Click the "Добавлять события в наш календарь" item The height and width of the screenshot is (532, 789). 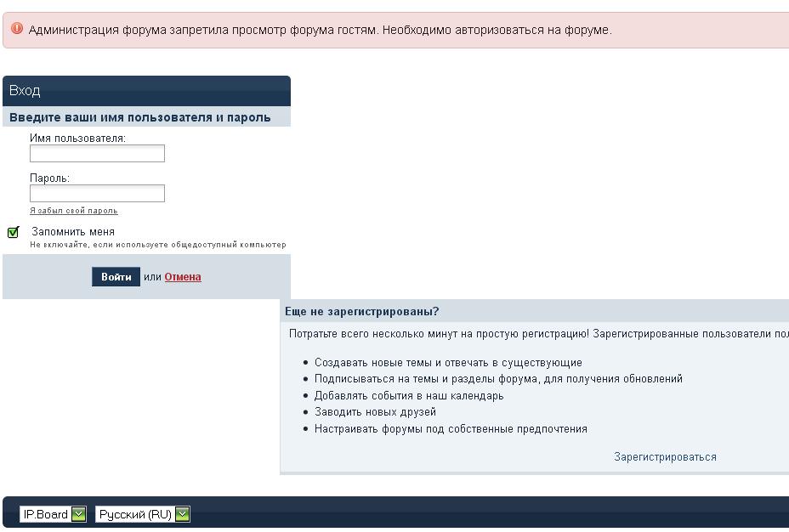tap(409, 395)
